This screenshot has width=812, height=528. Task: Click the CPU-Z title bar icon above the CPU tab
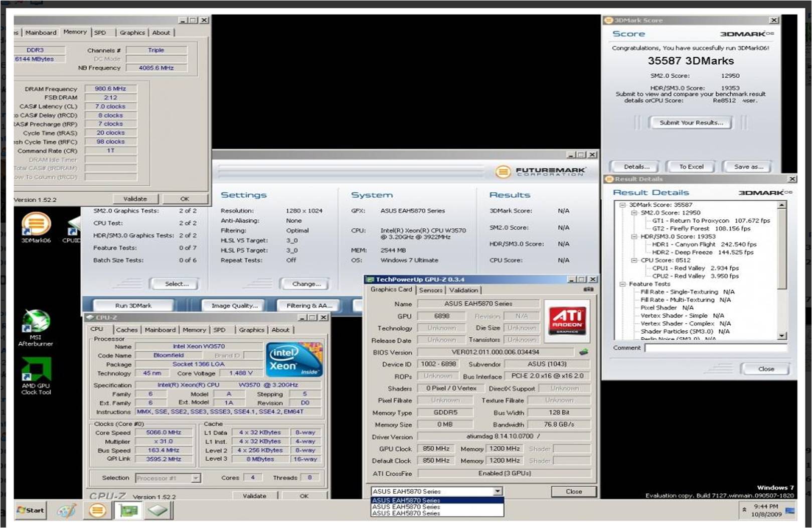pos(90,318)
